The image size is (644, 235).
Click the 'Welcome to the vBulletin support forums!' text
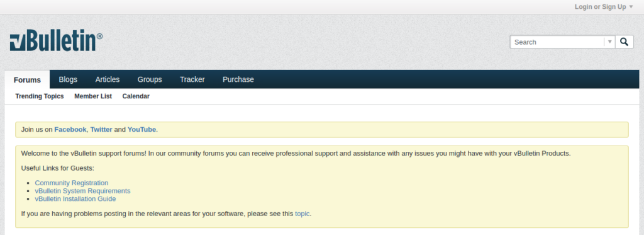click(84, 154)
